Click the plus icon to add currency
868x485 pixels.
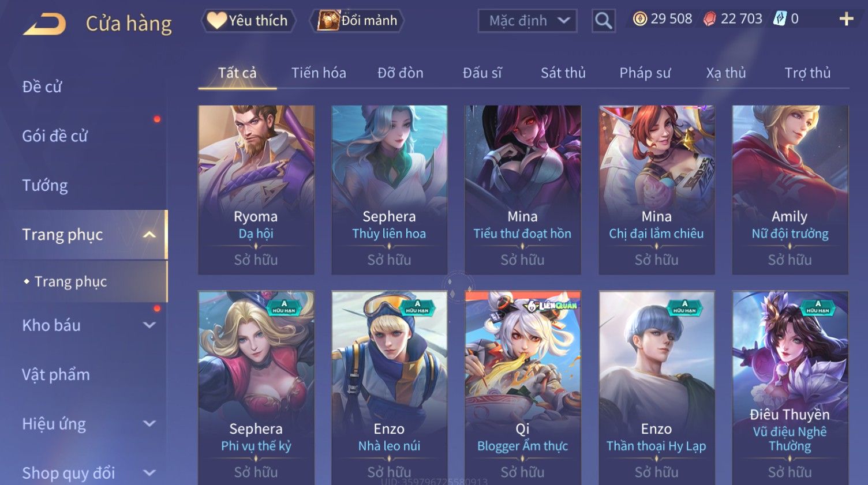coord(846,19)
